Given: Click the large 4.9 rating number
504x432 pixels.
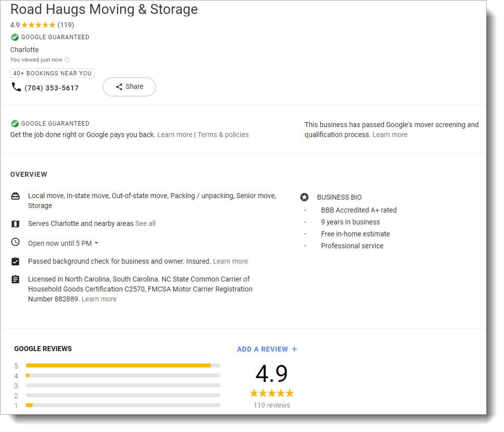Looking at the screenshot, I should [x=272, y=374].
